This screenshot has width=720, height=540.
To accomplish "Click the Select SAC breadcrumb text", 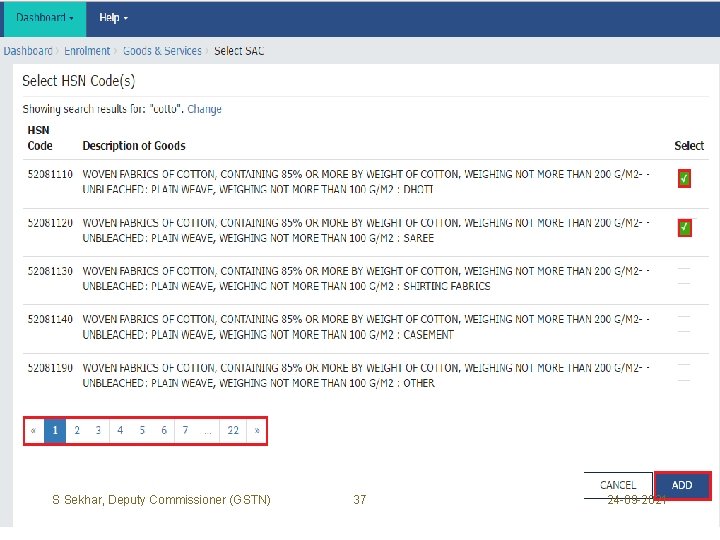I will click(239, 51).
